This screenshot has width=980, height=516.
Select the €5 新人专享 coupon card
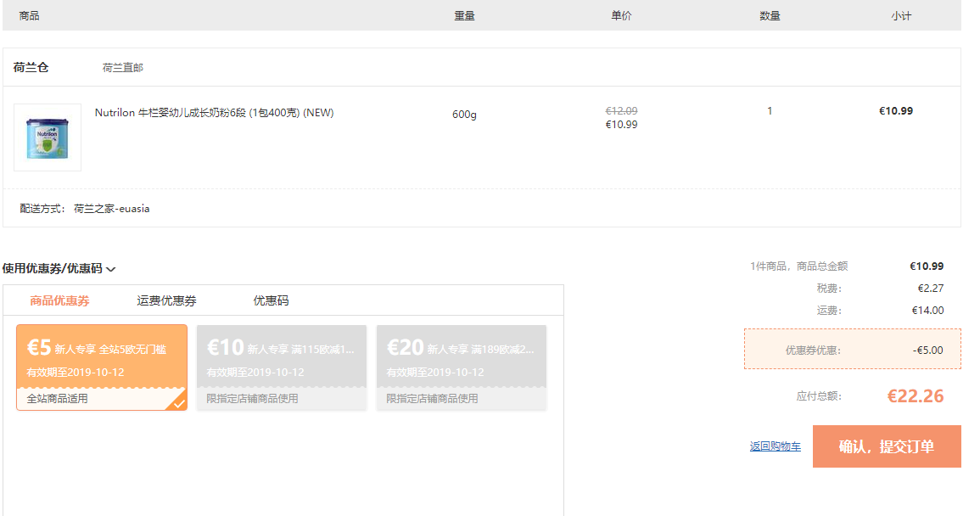102,367
